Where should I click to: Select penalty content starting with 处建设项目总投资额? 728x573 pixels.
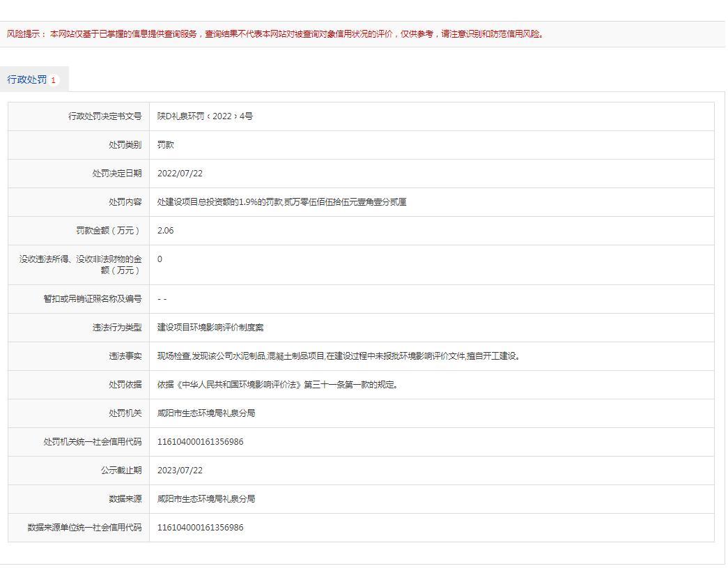point(282,202)
